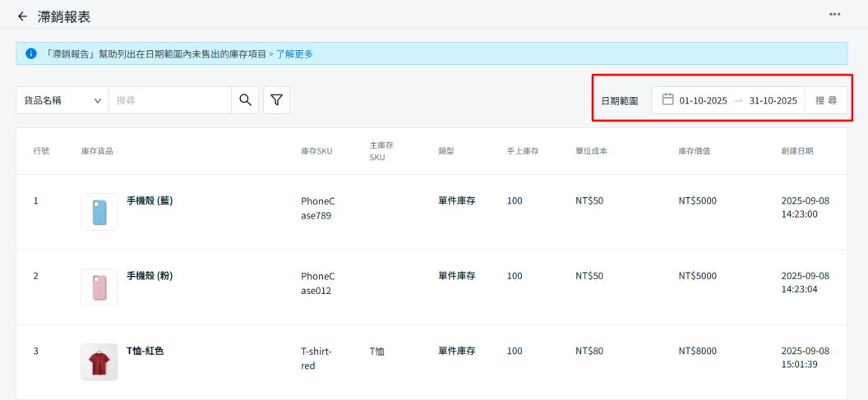Click the 創建日期 column header
Screen dimensions: 868x400
pyautogui.click(x=796, y=151)
